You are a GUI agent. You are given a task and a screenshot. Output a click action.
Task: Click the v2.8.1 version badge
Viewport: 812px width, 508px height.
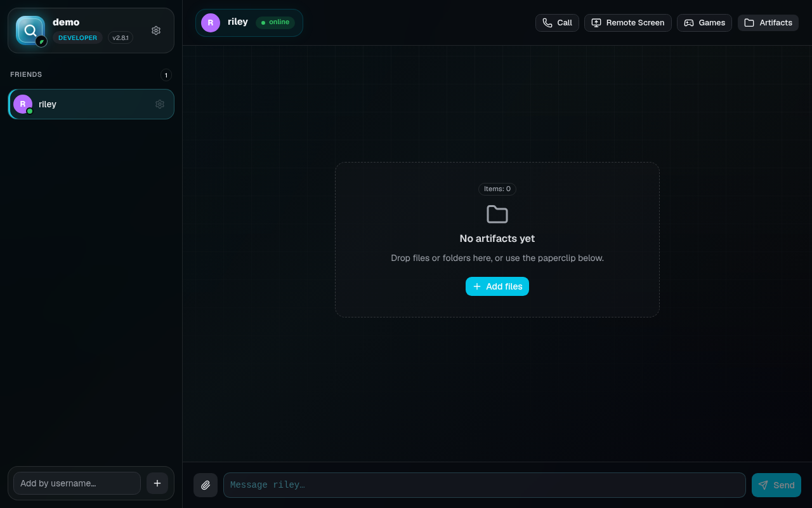coord(121,38)
